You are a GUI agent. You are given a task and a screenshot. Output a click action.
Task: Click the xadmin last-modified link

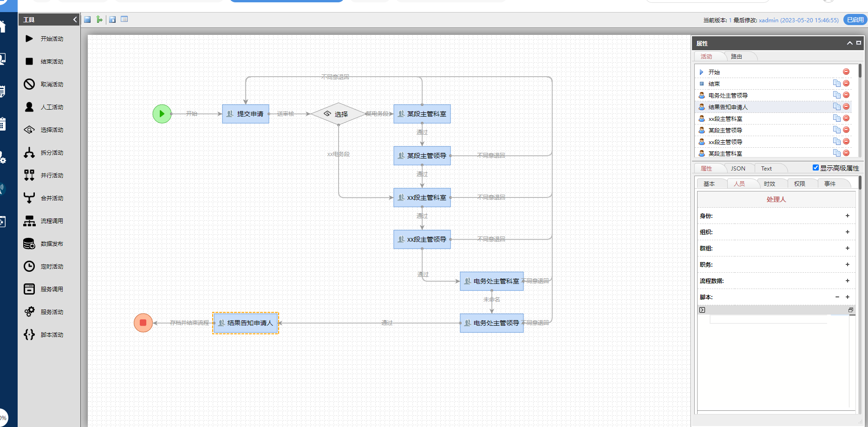click(x=768, y=20)
